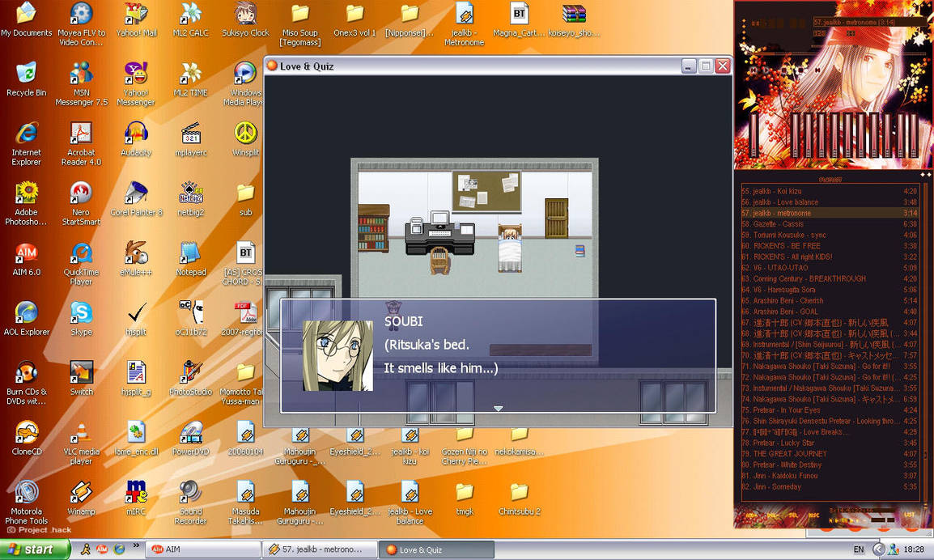Image resolution: width=934 pixels, height=560 pixels.
Task: Open the Yahoo! Messenger desktop icon
Action: point(137,83)
